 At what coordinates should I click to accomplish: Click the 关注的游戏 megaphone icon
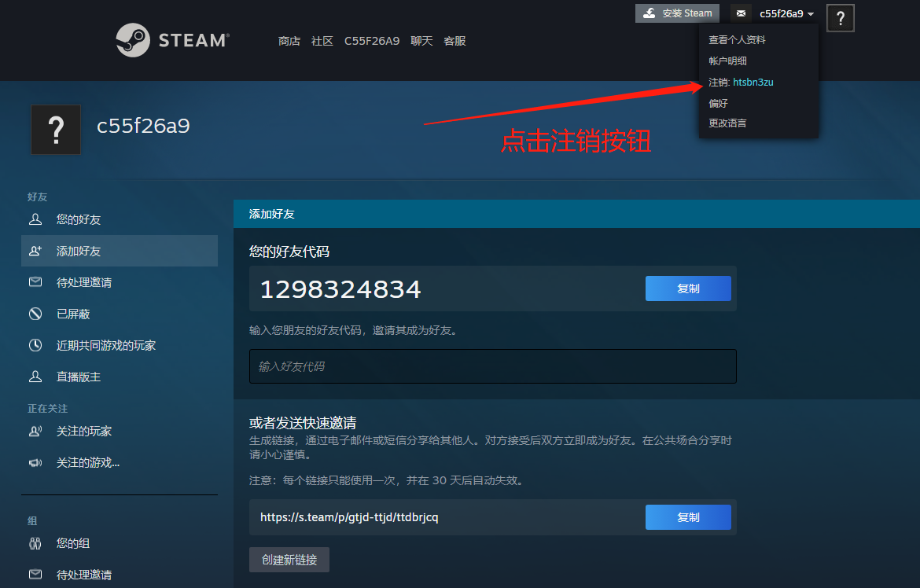tap(35, 463)
